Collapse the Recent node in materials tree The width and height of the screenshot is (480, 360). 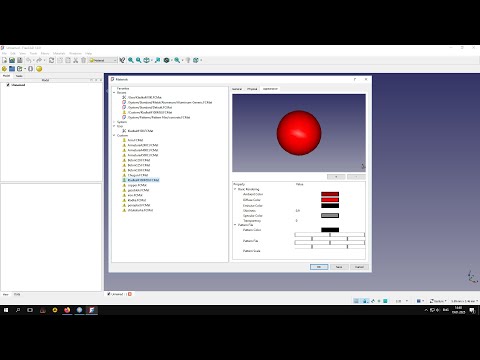[114, 93]
